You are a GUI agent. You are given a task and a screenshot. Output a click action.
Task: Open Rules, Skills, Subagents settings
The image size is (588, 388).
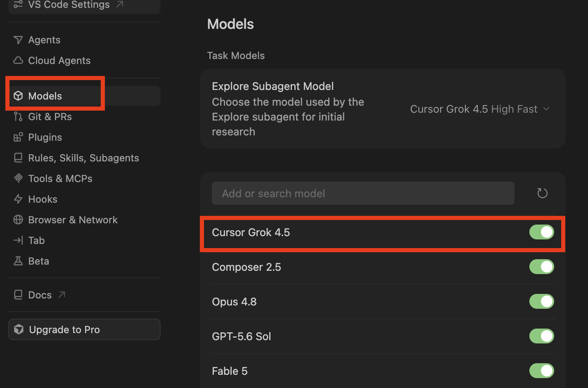[84, 158]
